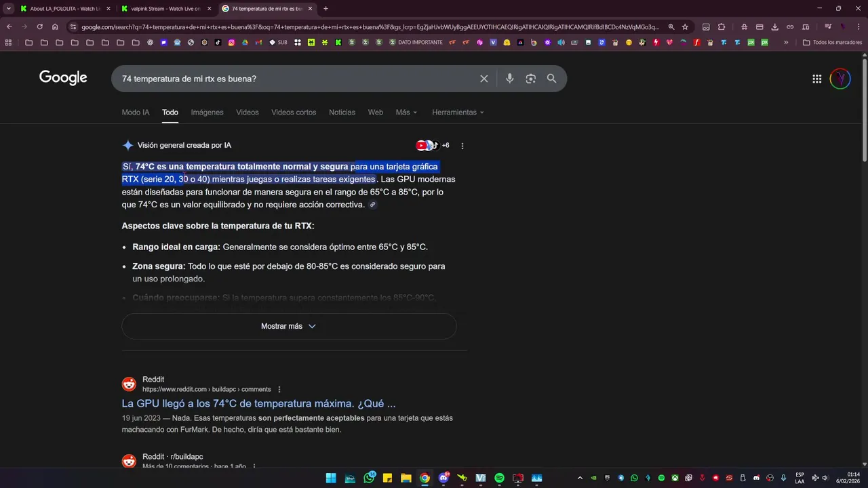Open the Gmail bookmark icon

pyautogui.click(x=258, y=42)
